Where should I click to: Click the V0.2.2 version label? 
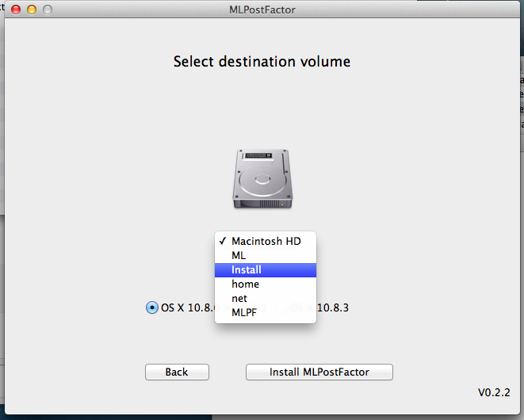494,392
